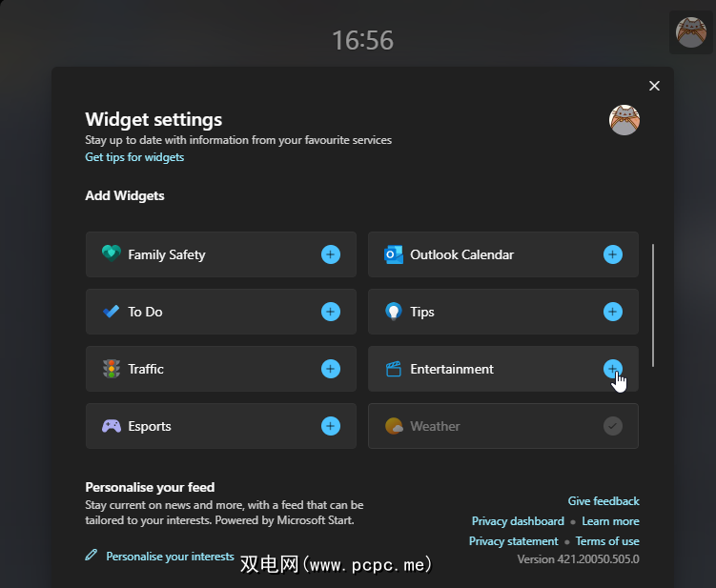Click the profile avatar in Widget settings
The height and width of the screenshot is (588, 716).
(624, 120)
